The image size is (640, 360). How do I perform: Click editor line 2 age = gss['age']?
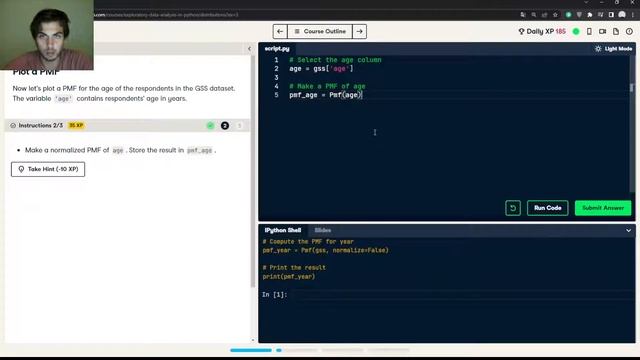coord(321,69)
